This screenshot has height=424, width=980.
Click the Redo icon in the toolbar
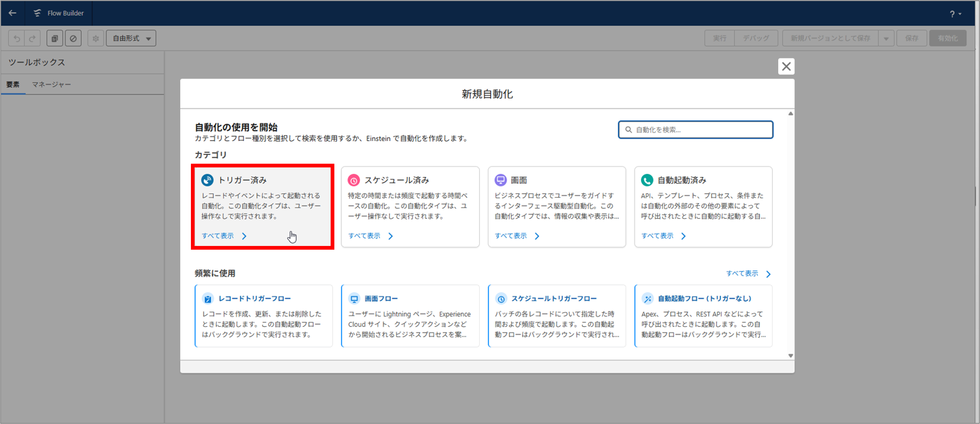(32, 38)
